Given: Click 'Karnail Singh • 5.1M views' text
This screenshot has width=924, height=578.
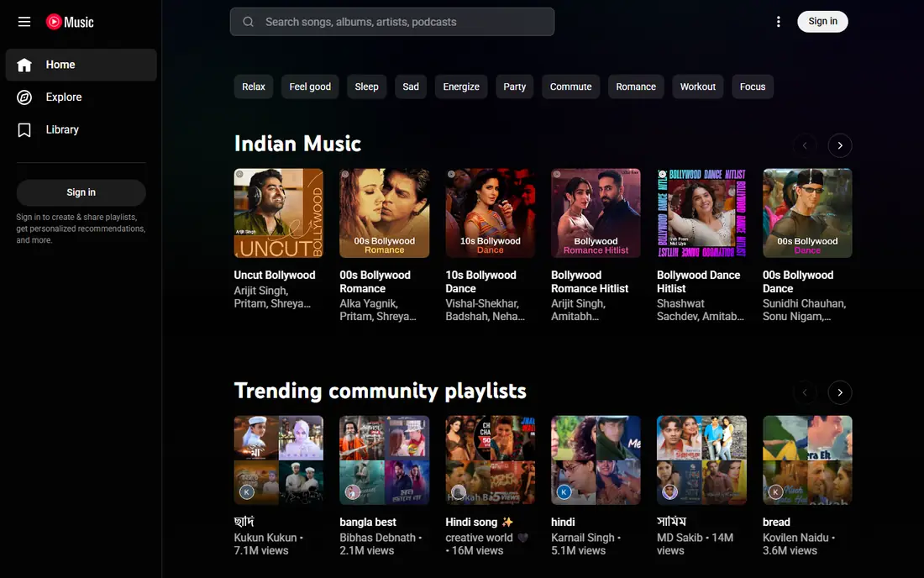Looking at the screenshot, I should (585, 544).
